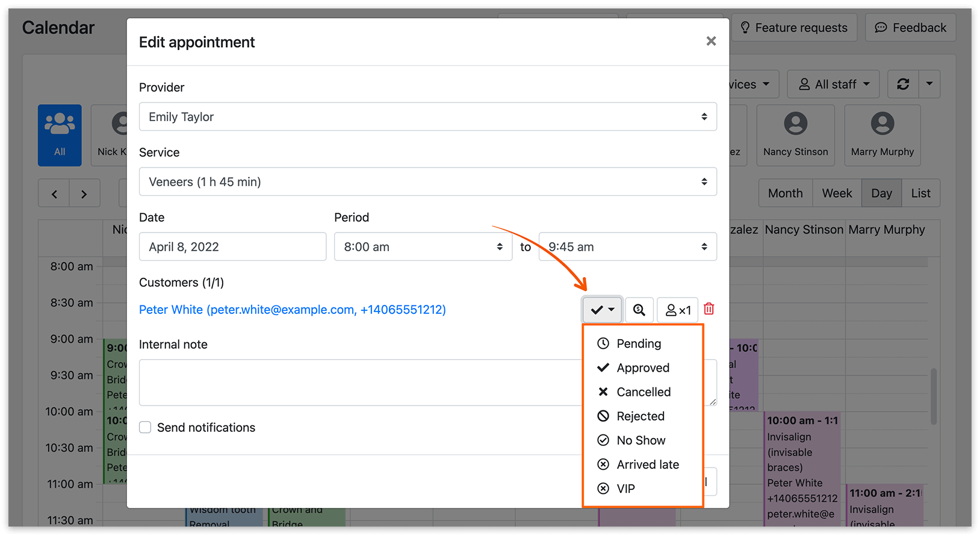Image resolution: width=980 pixels, height=535 pixels.
Task: Toggle the customer status dropdown button
Action: coord(602,310)
